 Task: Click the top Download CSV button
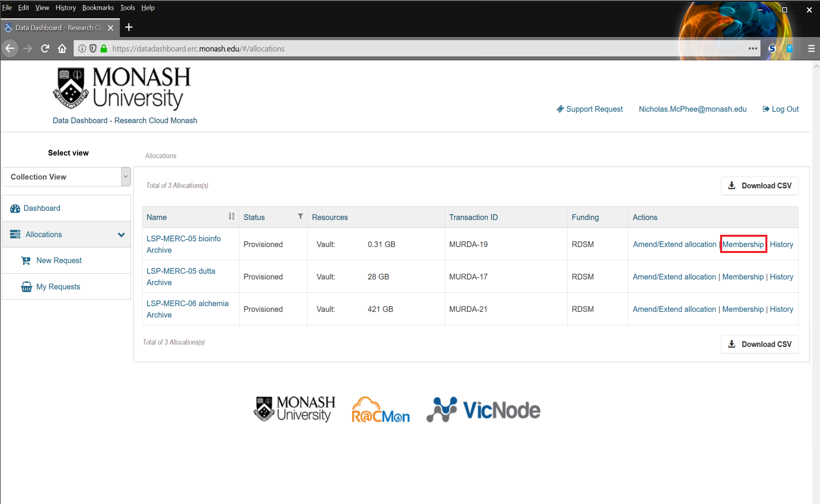[x=760, y=186]
